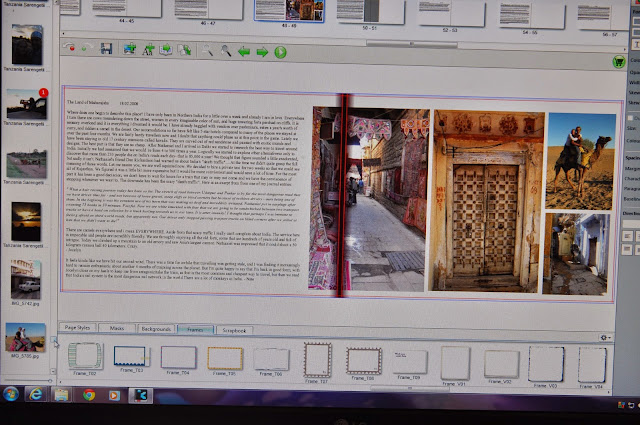Go to the previous page with the green left arrow

tap(244, 52)
